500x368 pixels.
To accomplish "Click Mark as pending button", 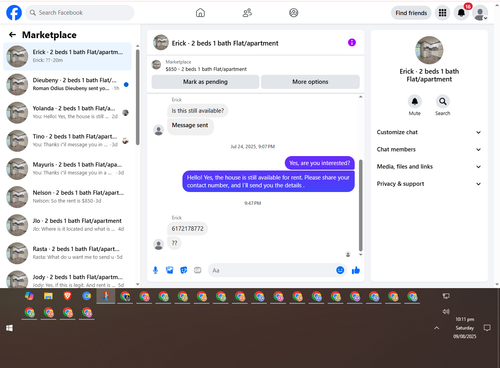I will tap(205, 82).
